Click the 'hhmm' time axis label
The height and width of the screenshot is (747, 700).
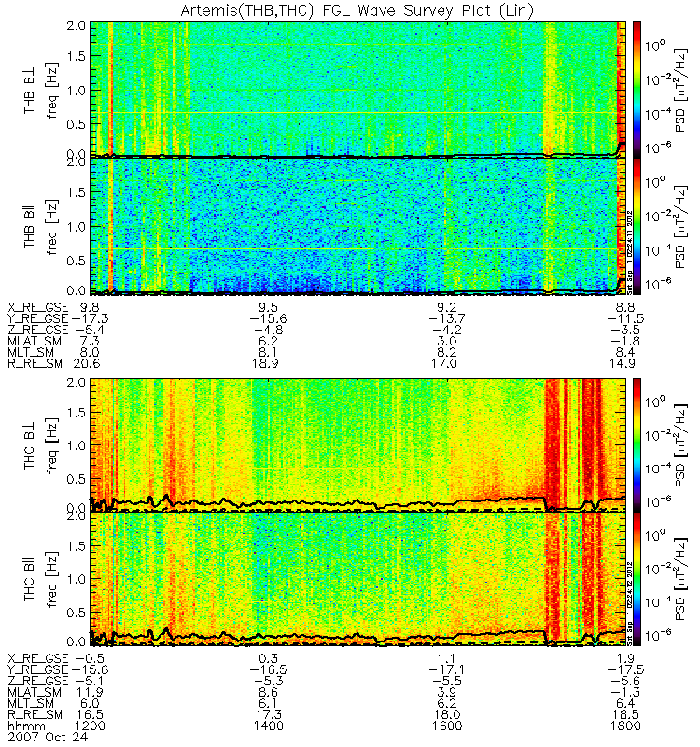27,726
